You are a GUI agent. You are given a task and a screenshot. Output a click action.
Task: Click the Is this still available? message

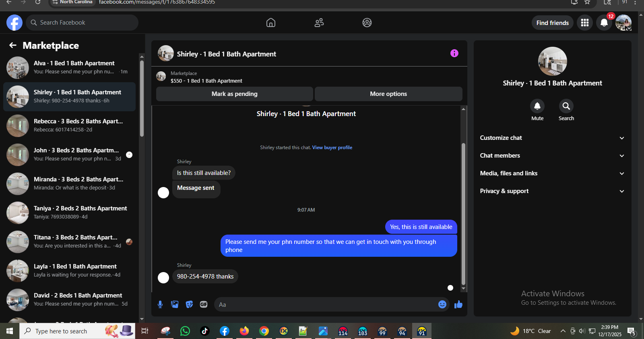[x=204, y=173]
